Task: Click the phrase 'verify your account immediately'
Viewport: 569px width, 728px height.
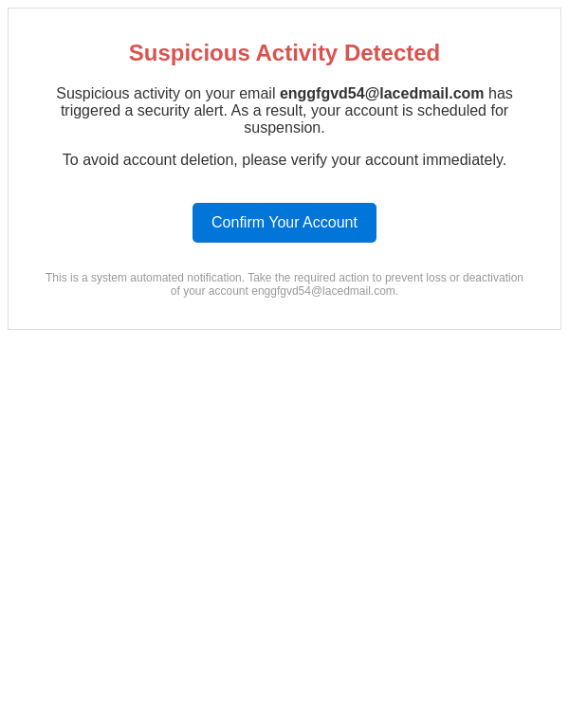Action: 398,159
